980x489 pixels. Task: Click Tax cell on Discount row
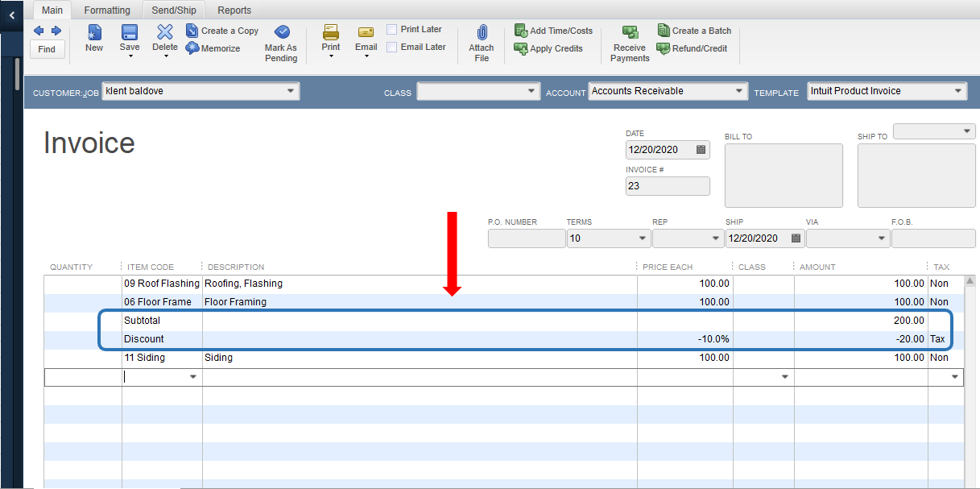coord(945,339)
